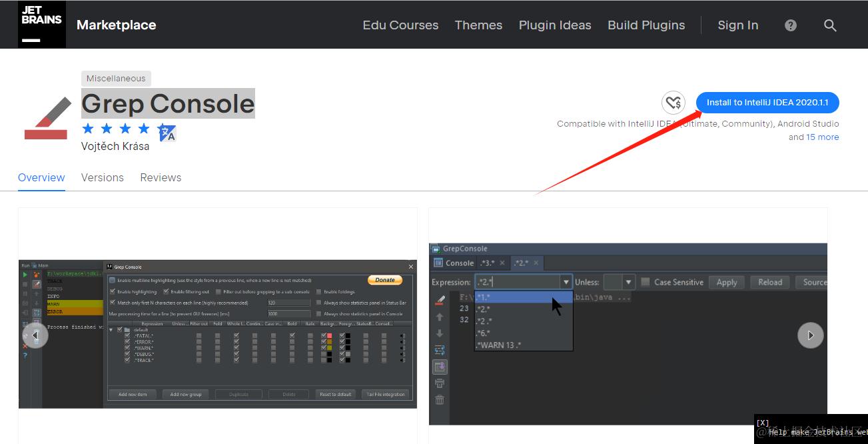Toggle the scroll-to-end console icon
The image size is (868, 444).
coord(440,367)
